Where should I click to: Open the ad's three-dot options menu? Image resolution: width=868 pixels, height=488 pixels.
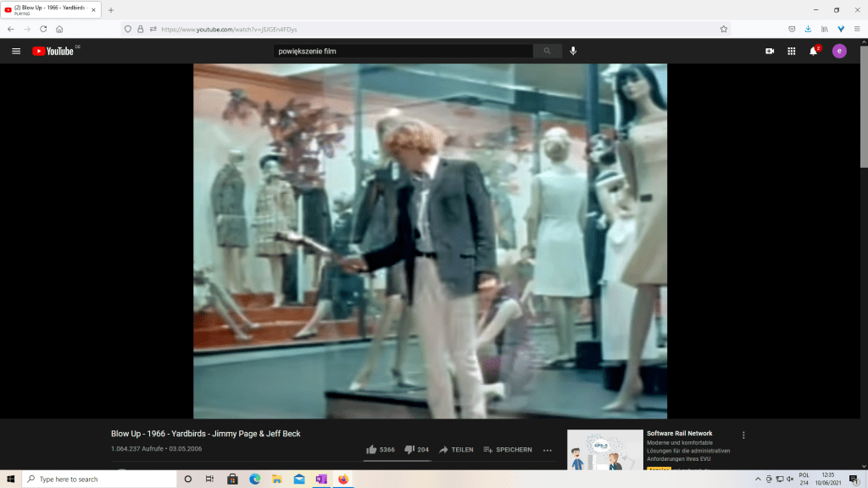coord(743,435)
